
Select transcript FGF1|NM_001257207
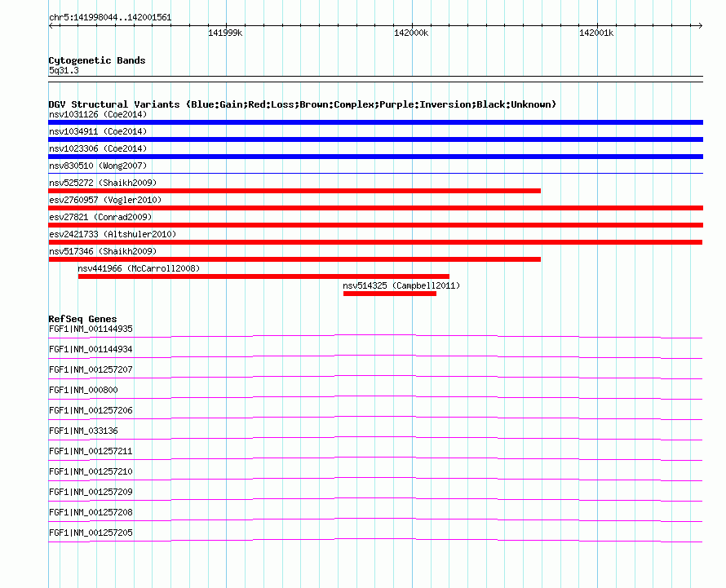[91, 369]
